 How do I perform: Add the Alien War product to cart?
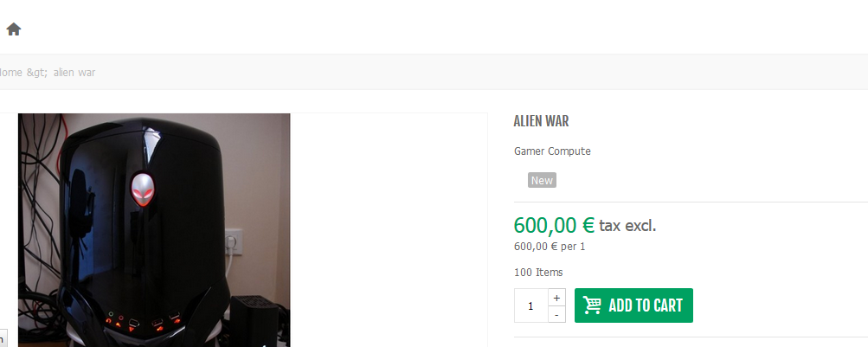click(x=633, y=305)
